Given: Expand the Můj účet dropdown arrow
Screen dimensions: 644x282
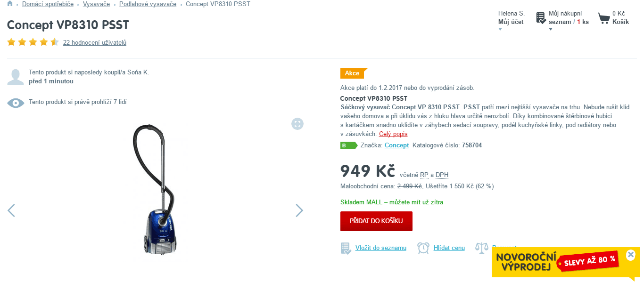Looking at the screenshot, I should (500, 29).
